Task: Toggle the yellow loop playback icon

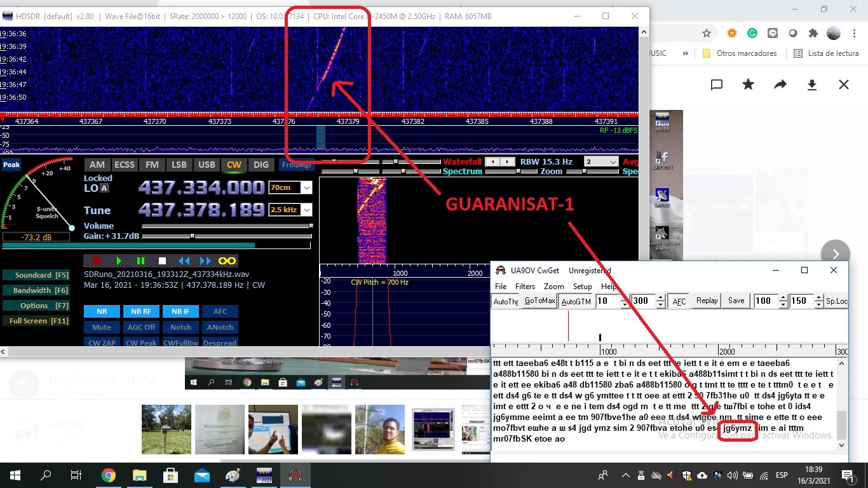Action: (x=227, y=261)
